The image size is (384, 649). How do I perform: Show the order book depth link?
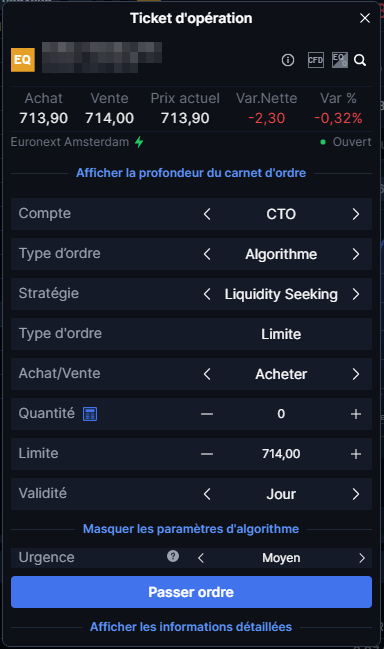191,173
